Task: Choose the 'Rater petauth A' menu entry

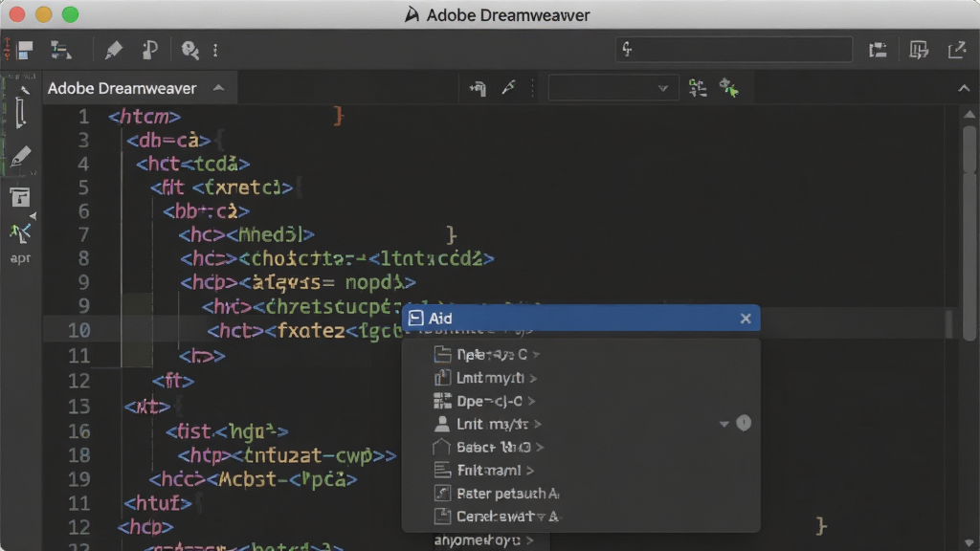Action: tap(507, 494)
